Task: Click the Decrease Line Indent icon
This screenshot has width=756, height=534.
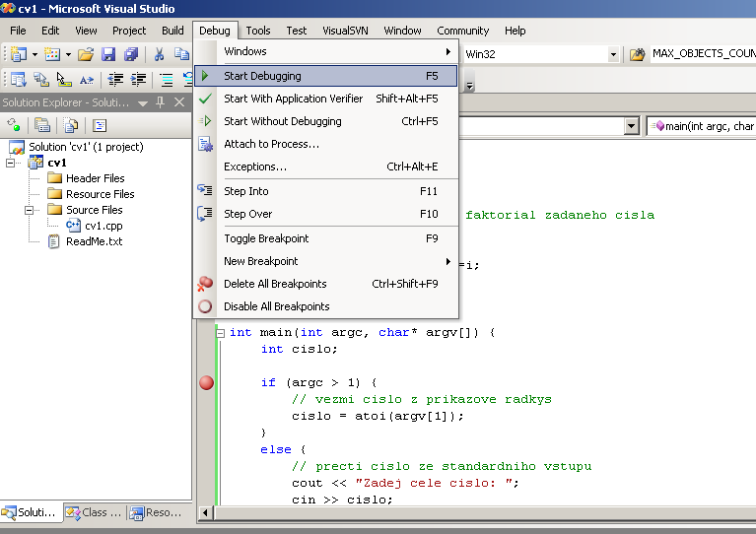Action: point(115,79)
